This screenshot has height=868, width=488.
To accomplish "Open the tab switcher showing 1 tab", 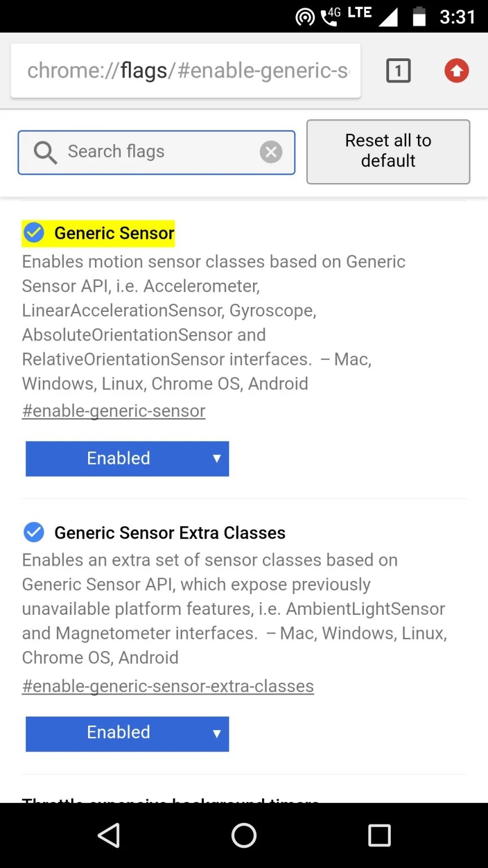I will tap(398, 71).
